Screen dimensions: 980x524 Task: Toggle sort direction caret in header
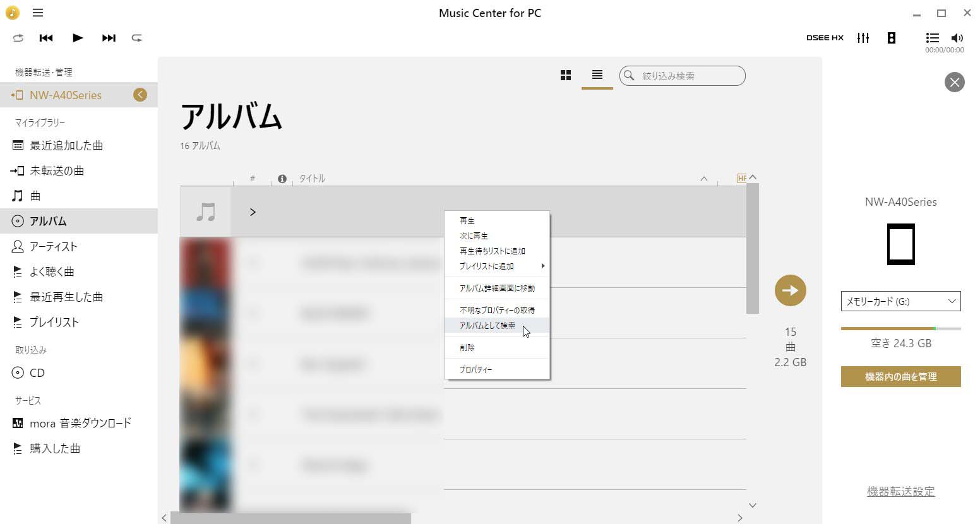(704, 179)
